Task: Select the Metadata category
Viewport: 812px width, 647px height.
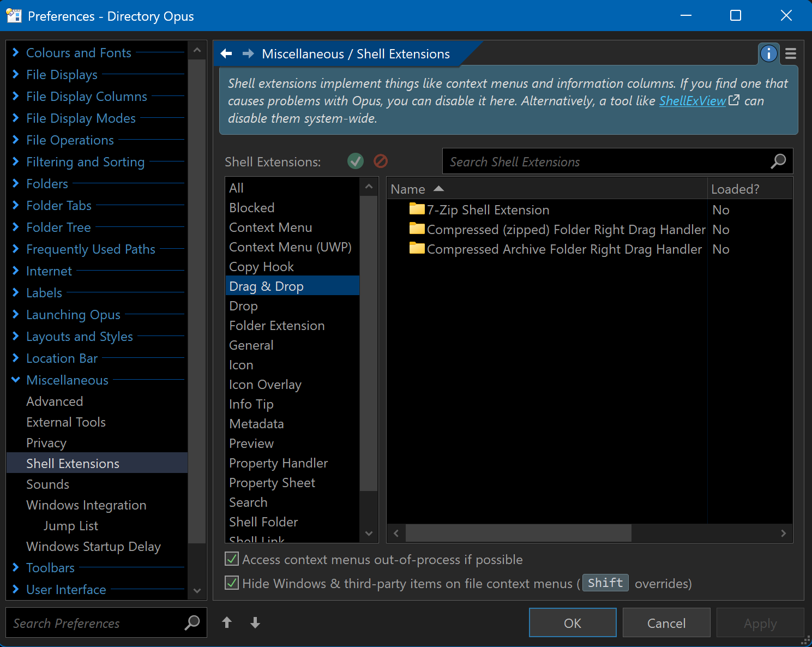Action: tap(292, 424)
